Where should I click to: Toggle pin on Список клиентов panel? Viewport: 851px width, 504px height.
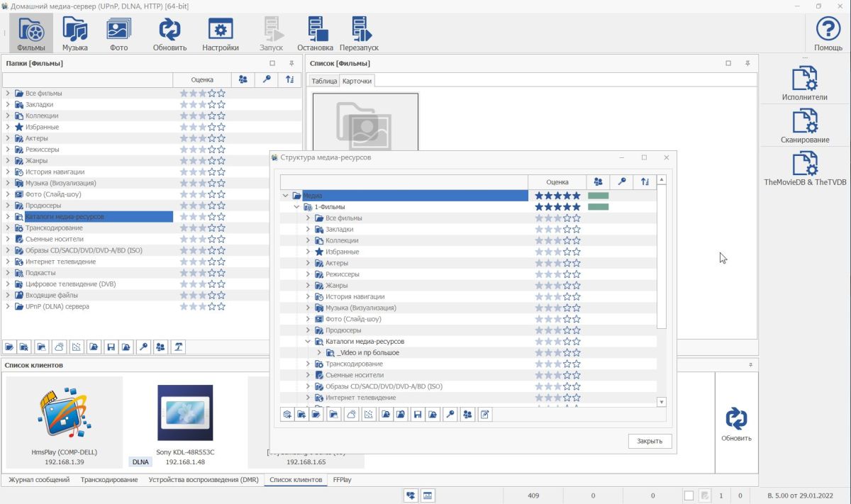click(x=750, y=364)
